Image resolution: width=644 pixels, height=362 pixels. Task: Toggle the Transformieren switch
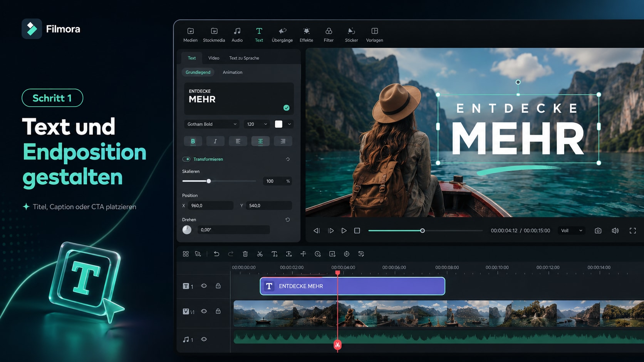tap(186, 159)
